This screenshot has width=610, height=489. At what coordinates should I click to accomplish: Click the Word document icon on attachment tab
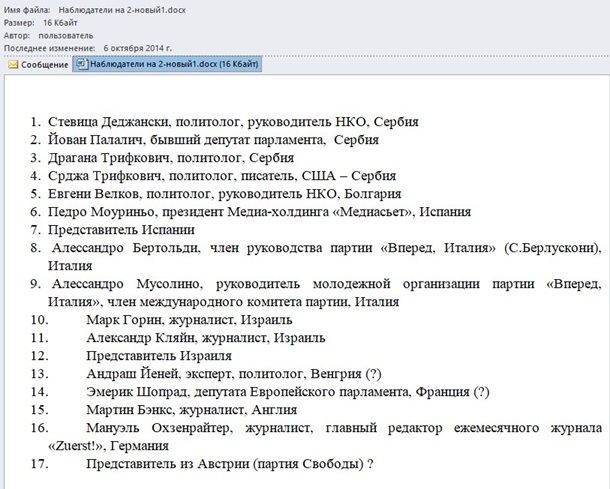80,66
